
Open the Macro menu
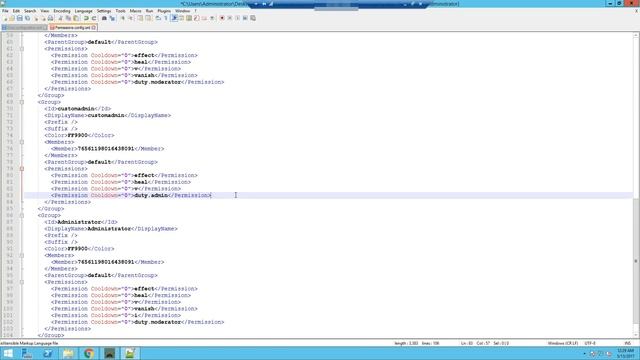(x=135, y=11)
